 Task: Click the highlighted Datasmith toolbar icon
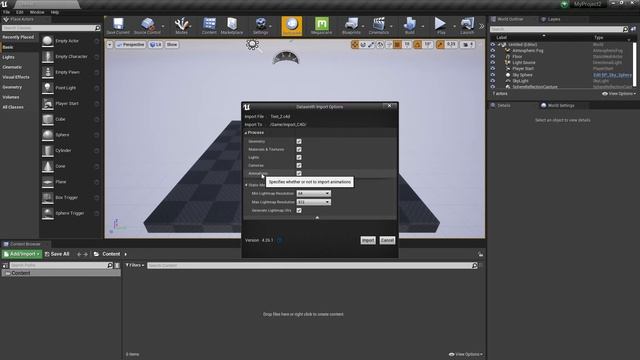coord(292,26)
